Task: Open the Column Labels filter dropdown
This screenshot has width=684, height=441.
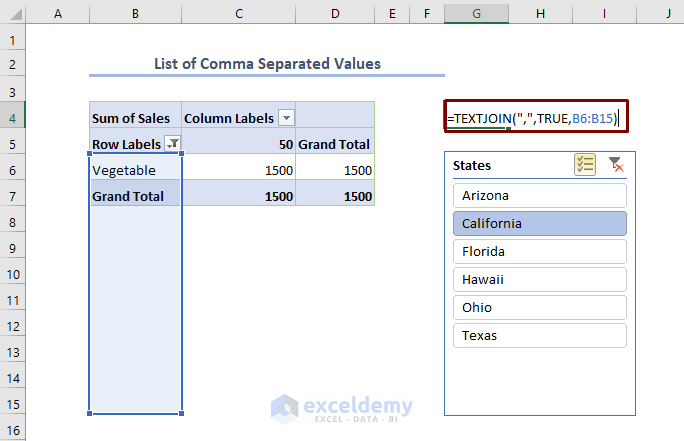Action: tap(287, 118)
